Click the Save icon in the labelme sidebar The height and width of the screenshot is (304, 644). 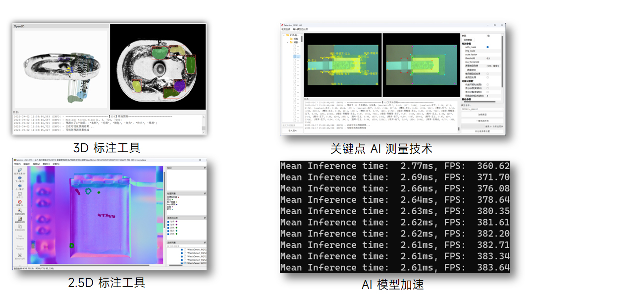point(19,194)
